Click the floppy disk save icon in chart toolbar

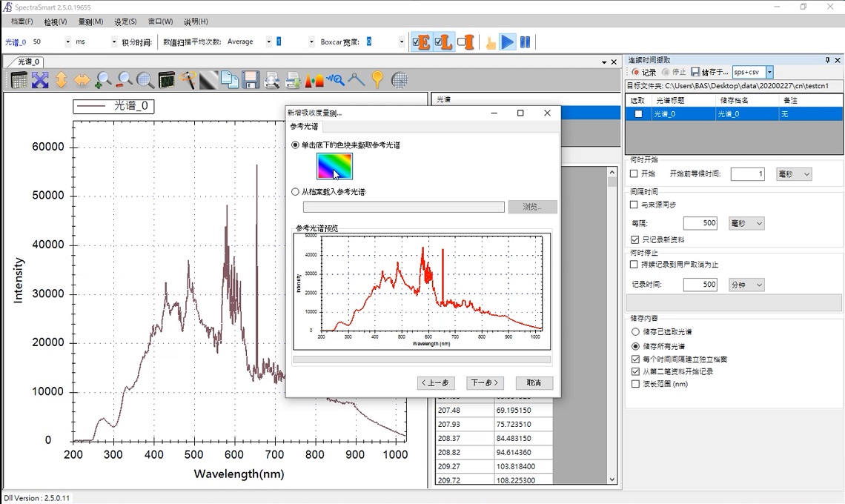tap(251, 80)
